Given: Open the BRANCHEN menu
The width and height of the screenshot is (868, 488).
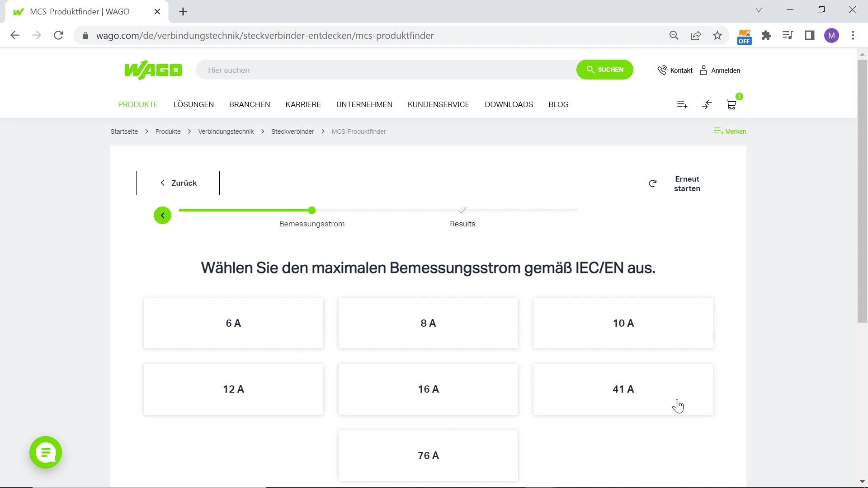Looking at the screenshot, I should pyautogui.click(x=250, y=104).
